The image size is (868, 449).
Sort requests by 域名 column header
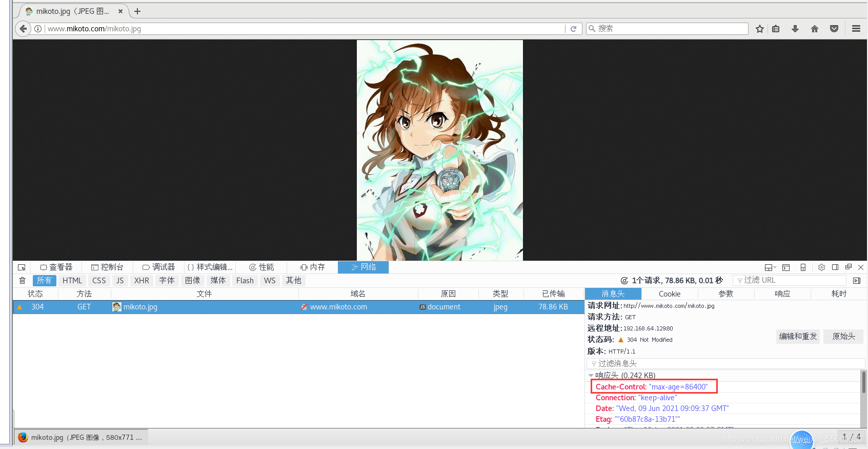pyautogui.click(x=358, y=294)
